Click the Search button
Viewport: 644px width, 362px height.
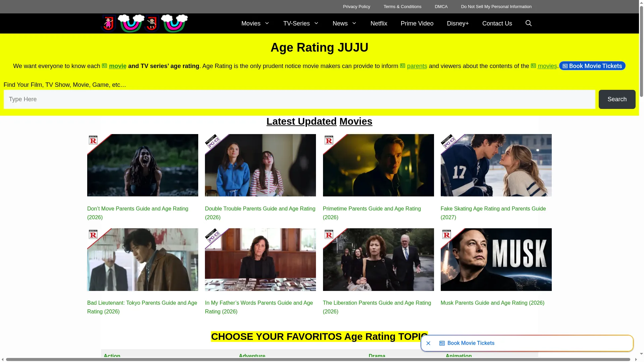(x=617, y=99)
